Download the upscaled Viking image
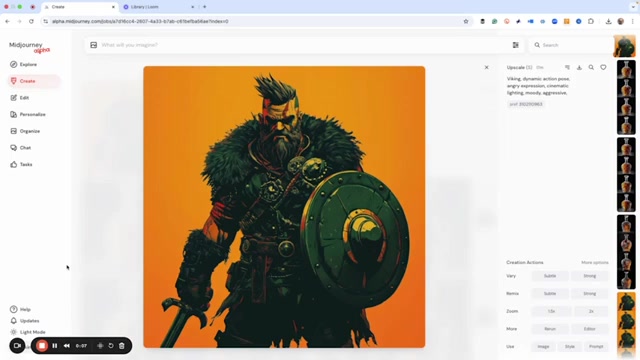The width and height of the screenshot is (640, 360). [x=579, y=67]
